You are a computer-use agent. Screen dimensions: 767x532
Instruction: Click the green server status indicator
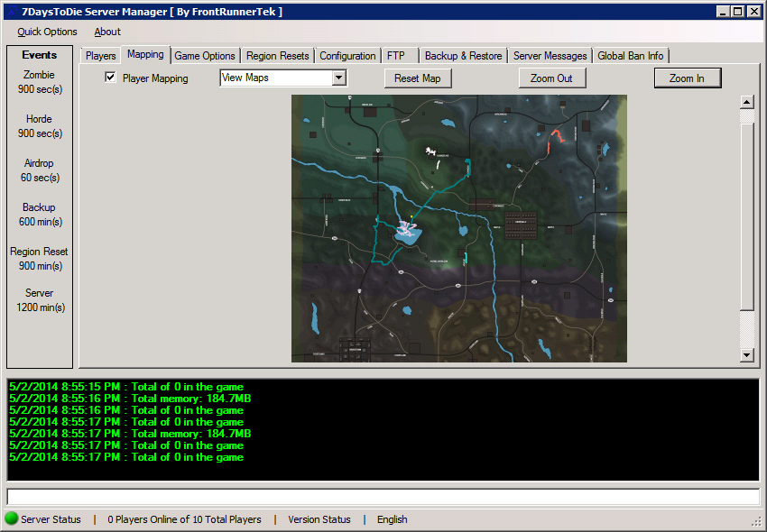pyautogui.click(x=11, y=518)
